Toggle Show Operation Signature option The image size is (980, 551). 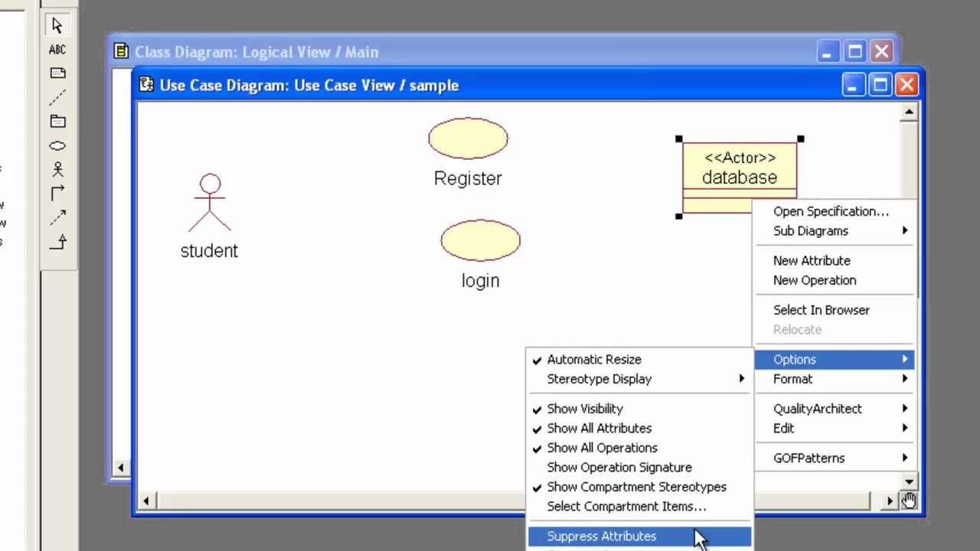(x=639, y=468)
